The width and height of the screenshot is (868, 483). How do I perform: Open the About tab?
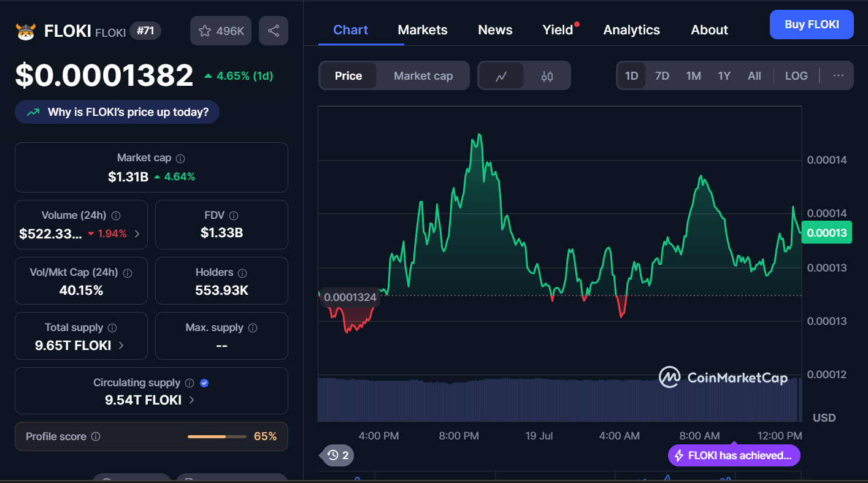point(709,30)
